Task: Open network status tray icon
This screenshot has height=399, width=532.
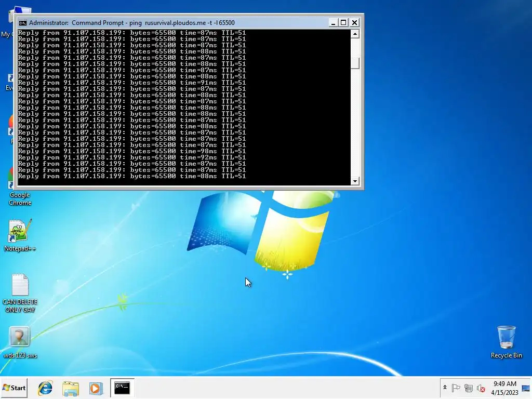Action: [x=469, y=388]
